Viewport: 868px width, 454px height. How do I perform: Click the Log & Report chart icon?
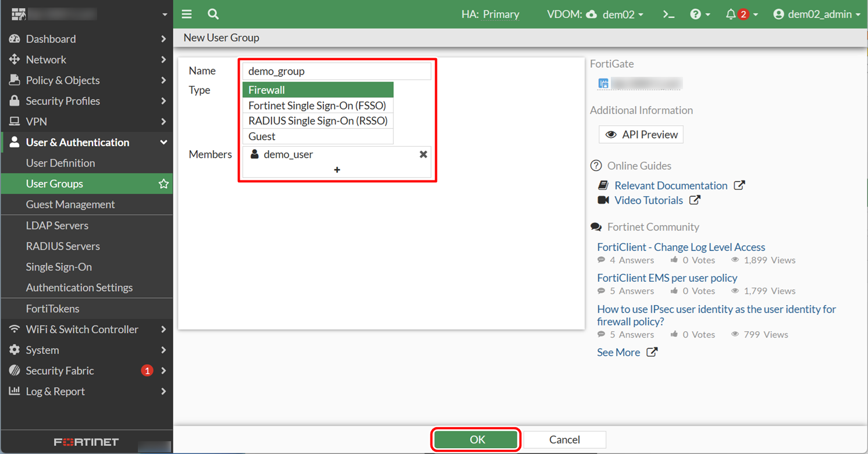pos(15,391)
